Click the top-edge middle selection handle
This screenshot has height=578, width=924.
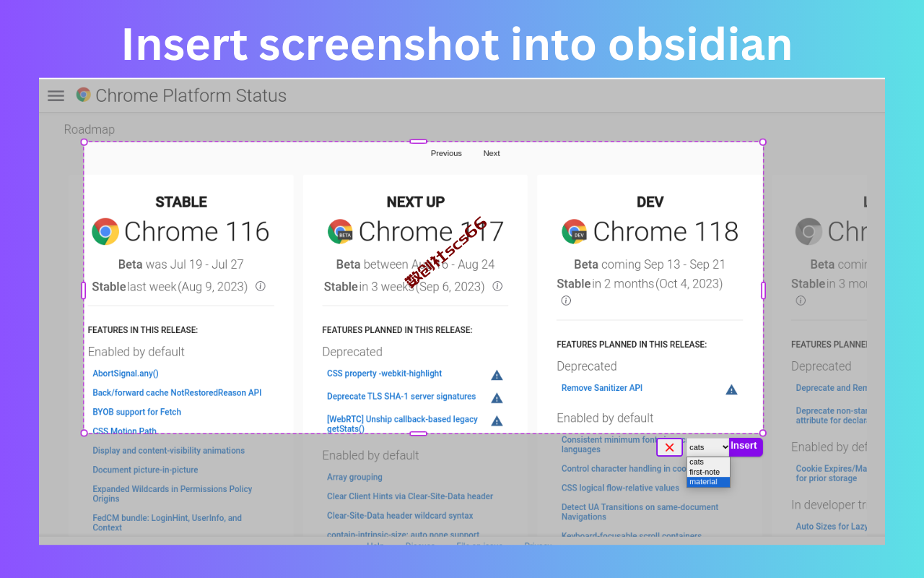(x=419, y=142)
